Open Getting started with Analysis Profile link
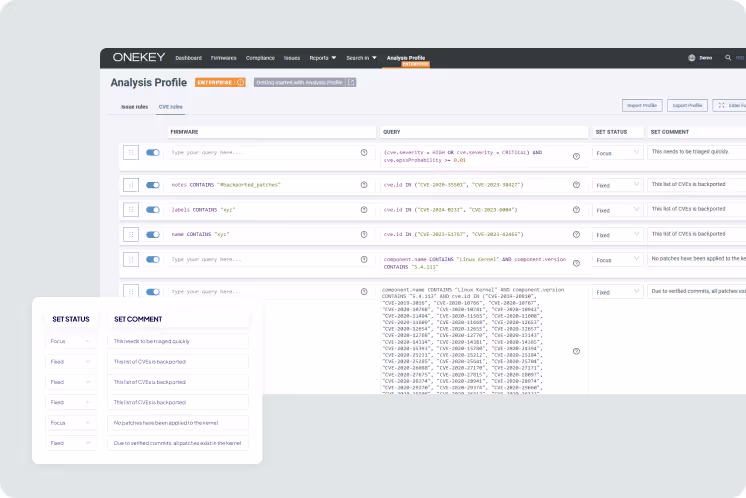This screenshot has height=498, width=746. [x=305, y=82]
